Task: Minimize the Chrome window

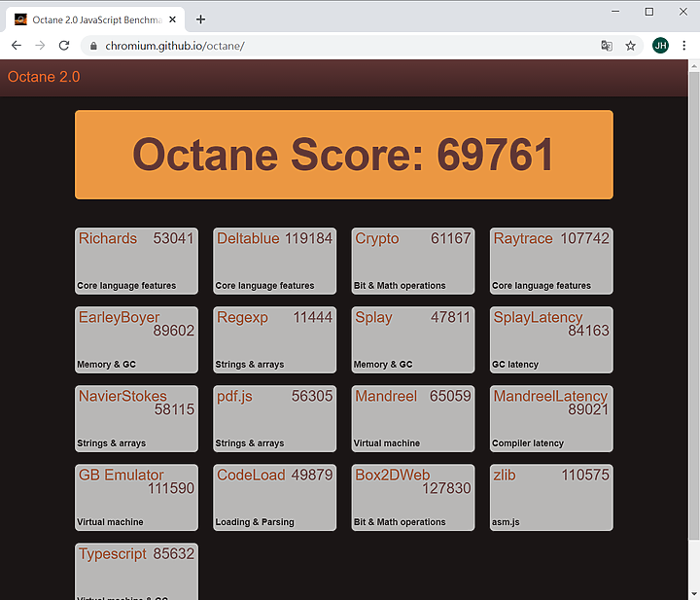Action: [x=615, y=12]
